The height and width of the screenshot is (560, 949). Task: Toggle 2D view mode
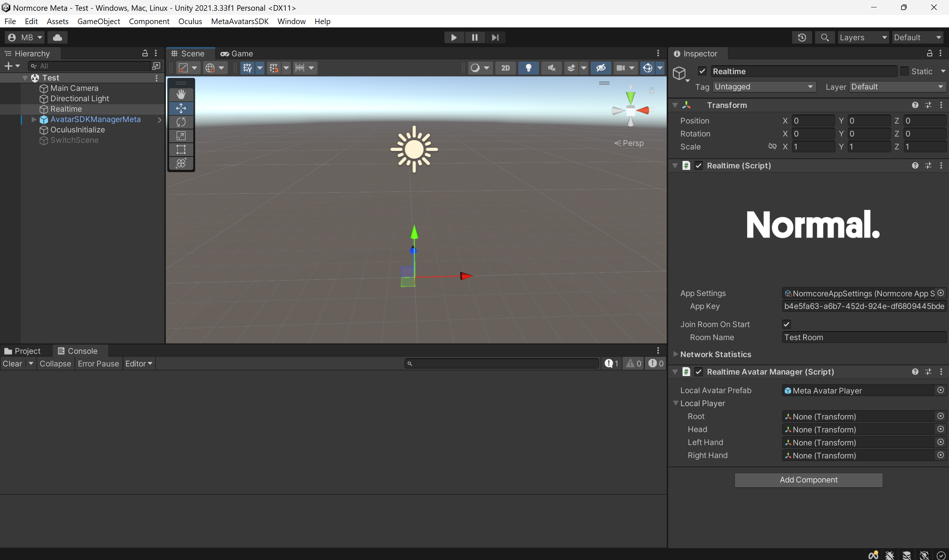(505, 68)
